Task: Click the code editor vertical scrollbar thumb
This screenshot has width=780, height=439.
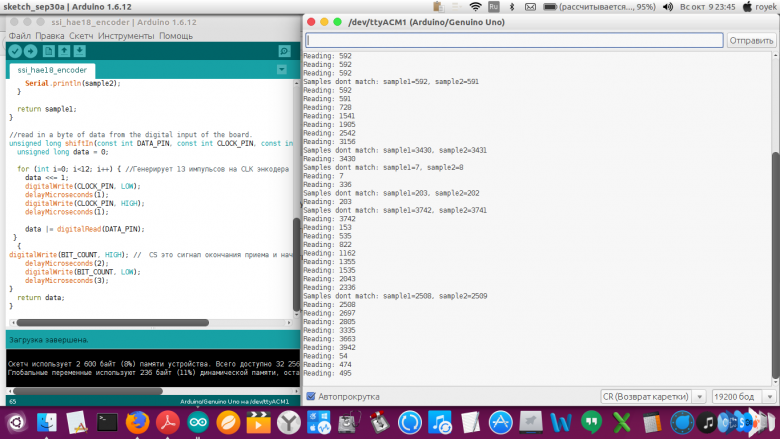Action: tap(296, 264)
